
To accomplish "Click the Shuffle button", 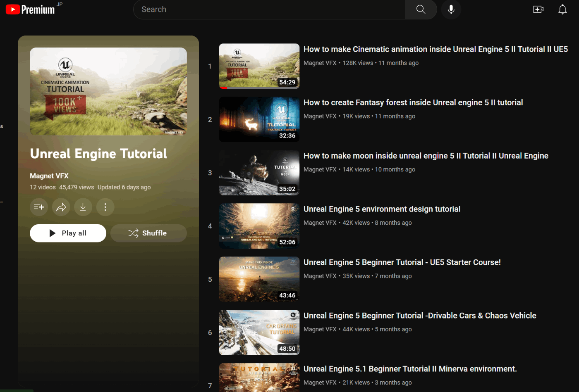I will (x=148, y=233).
